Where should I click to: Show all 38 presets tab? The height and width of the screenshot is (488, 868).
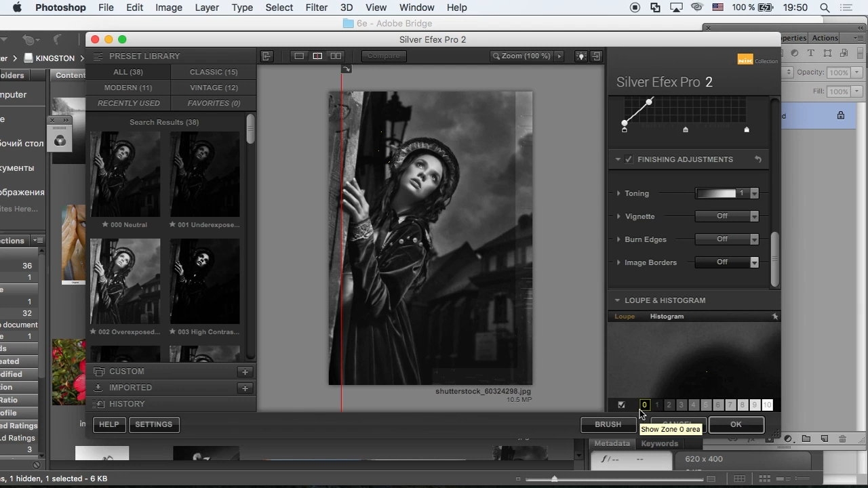(128, 72)
